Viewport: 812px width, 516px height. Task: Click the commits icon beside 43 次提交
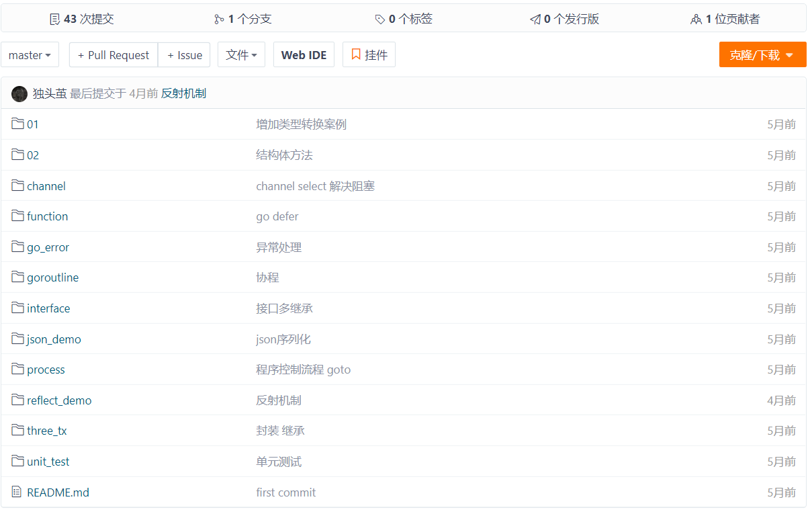(55, 19)
